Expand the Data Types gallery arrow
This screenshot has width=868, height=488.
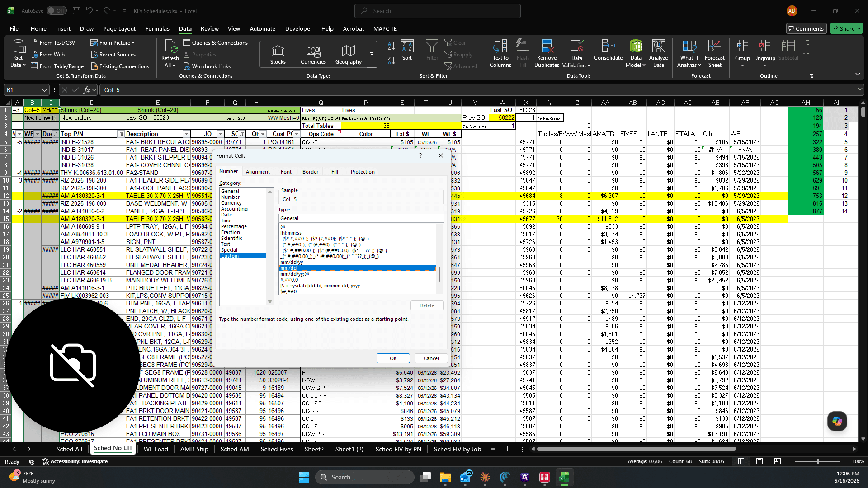372,54
